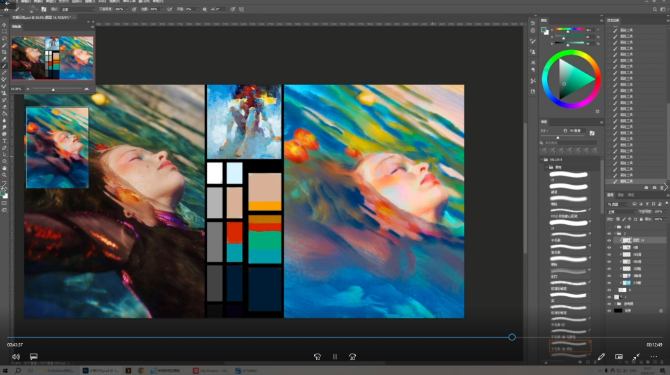670x375 pixels.
Task: Skip forward in the video
Action: pyautogui.click(x=353, y=357)
